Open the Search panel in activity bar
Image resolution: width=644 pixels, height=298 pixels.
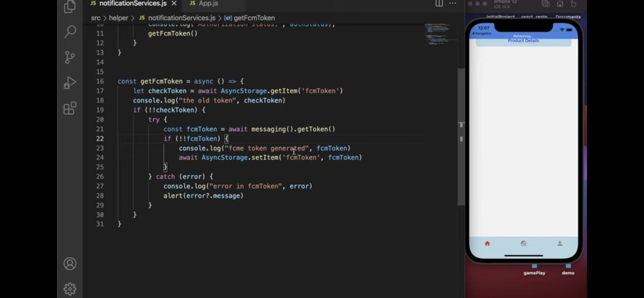[x=70, y=32]
